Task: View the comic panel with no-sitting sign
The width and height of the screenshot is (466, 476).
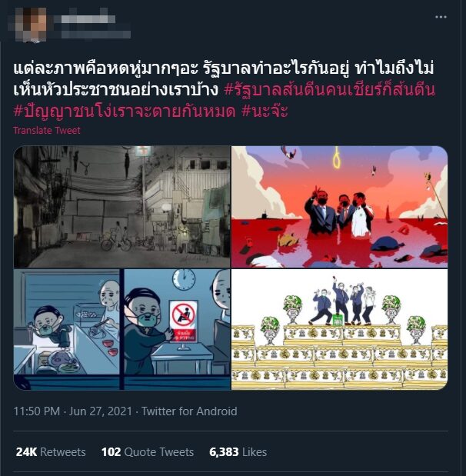Action: [x=177, y=329]
